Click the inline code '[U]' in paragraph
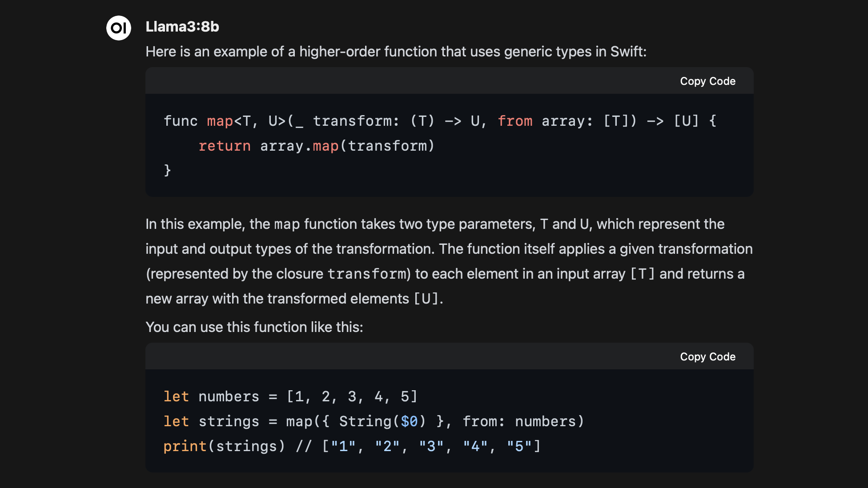 pos(426,299)
